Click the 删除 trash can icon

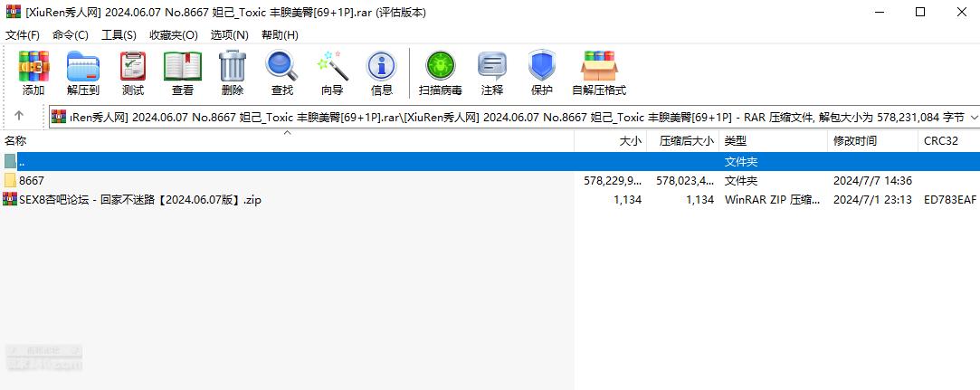click(x=233, y=66)
